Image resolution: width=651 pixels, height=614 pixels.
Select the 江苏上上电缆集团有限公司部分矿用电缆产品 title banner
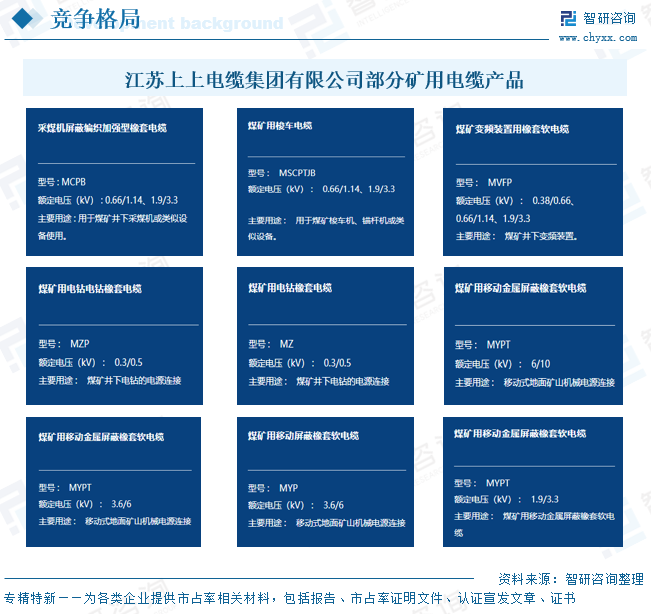coord(325,79)
